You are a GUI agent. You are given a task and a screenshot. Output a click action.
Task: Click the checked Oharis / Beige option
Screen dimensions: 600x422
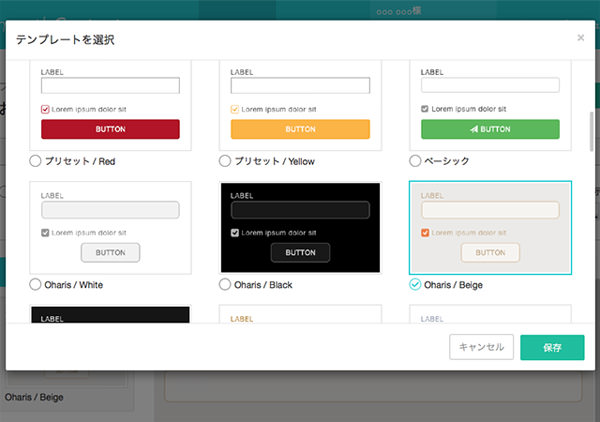pyautogui.click(x=416, y=285)
